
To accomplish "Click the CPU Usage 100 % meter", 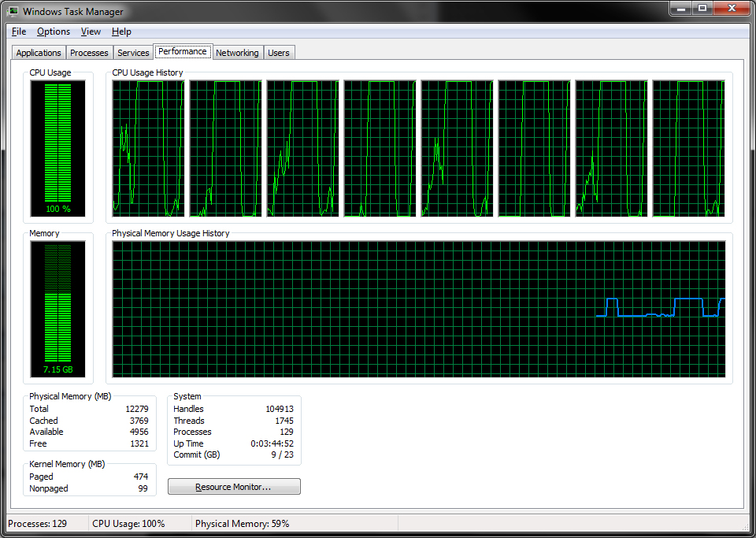I will [57, 148].
